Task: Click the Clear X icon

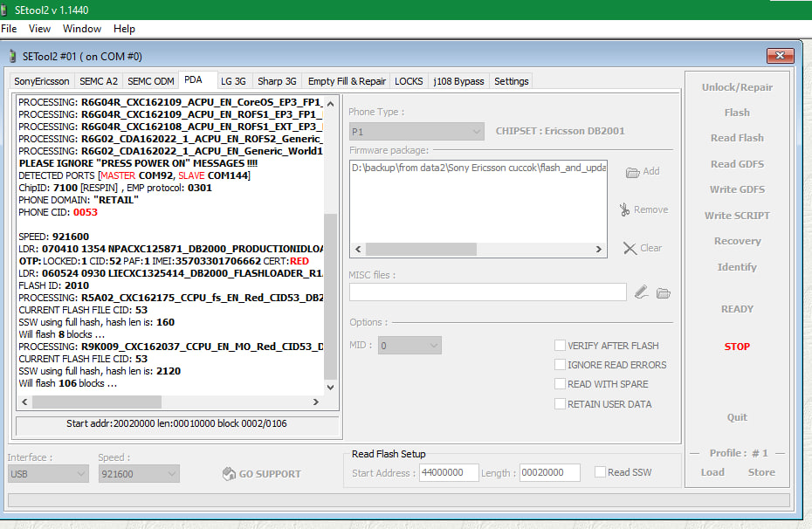Action: pos(630,248)
